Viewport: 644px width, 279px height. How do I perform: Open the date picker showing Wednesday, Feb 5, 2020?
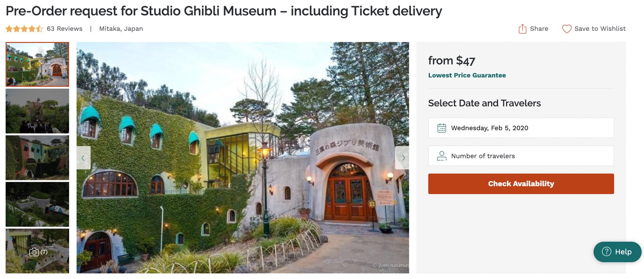521,127
